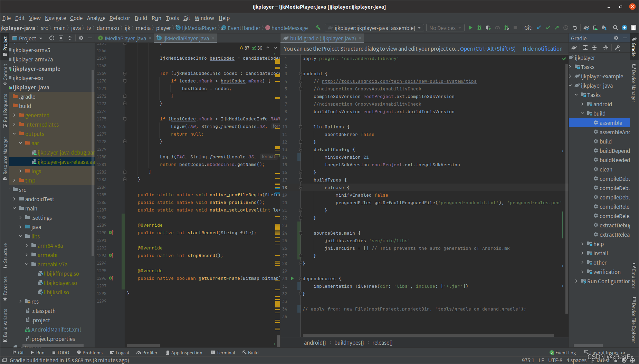Open the SDK Manager icon
The image size is (639, 364).
tap(604, 28)
